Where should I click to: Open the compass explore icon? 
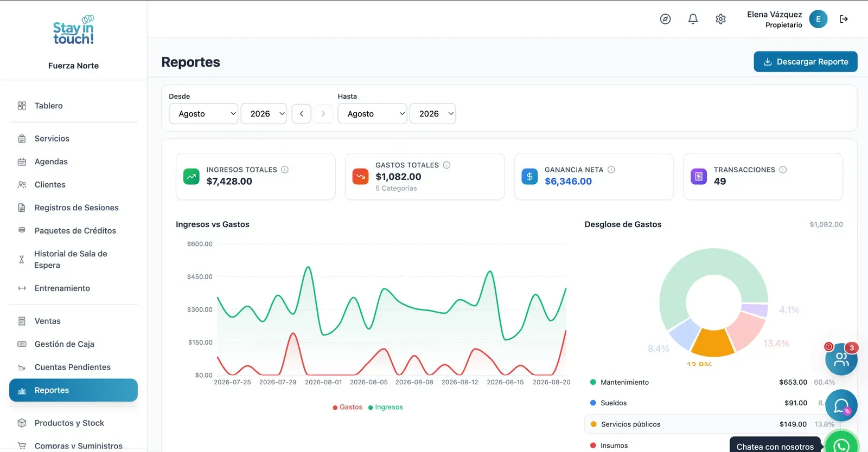coord(665,19)
